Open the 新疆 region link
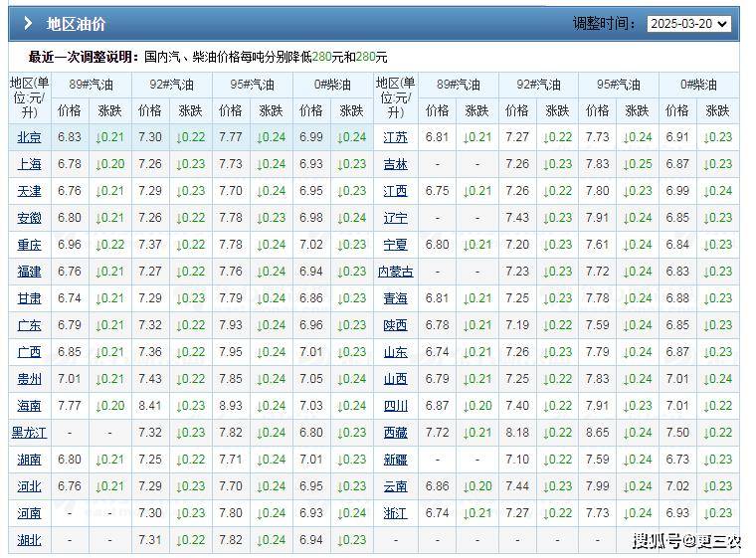The image size is (756, 558). [395, 460]
